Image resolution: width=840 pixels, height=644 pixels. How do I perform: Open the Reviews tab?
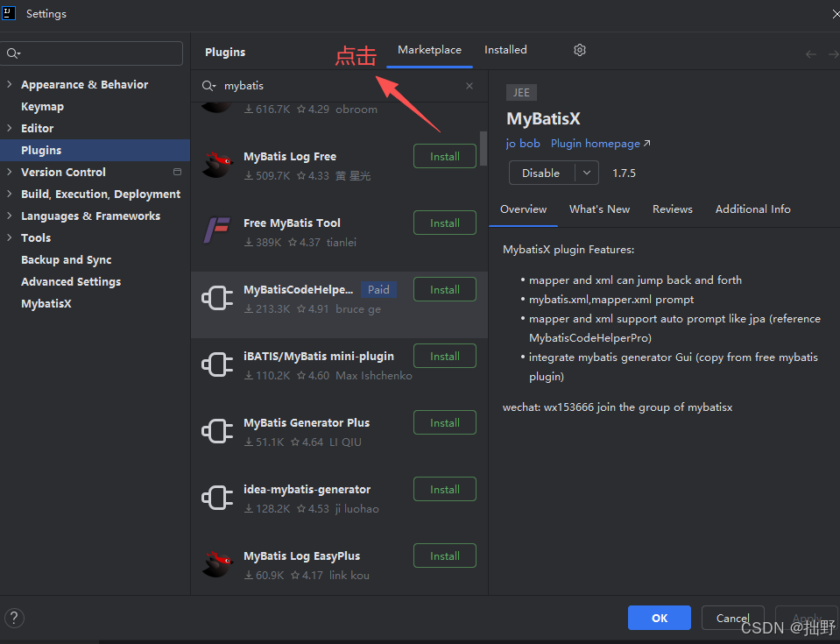673,209
